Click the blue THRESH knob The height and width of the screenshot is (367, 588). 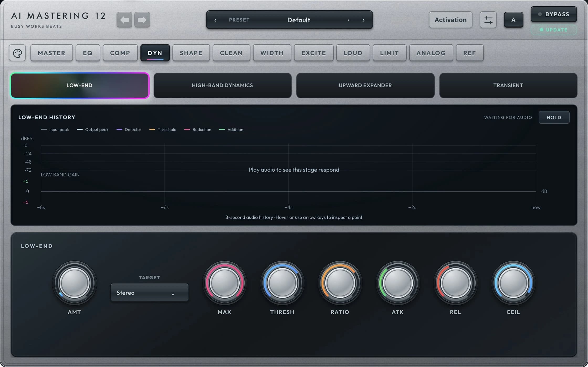click(x=282, y=283)
